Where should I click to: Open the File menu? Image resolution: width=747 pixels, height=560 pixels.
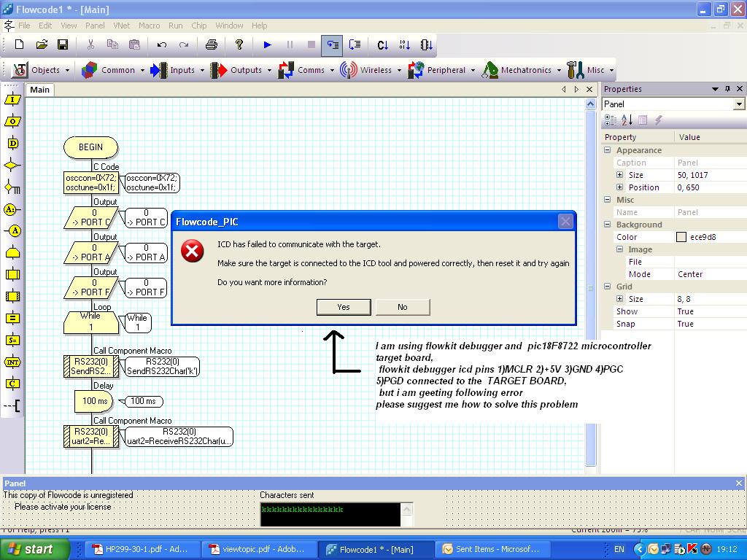24,26
